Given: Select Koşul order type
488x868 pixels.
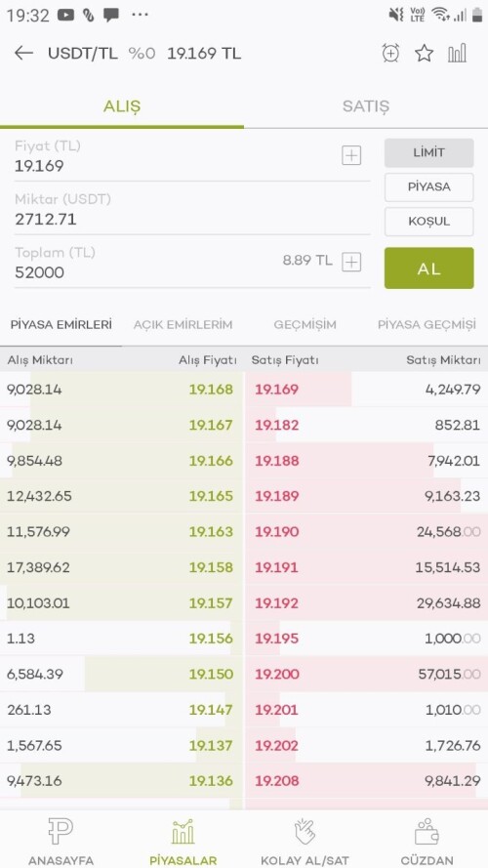Looking at the screenshot, I should point(428,222).
